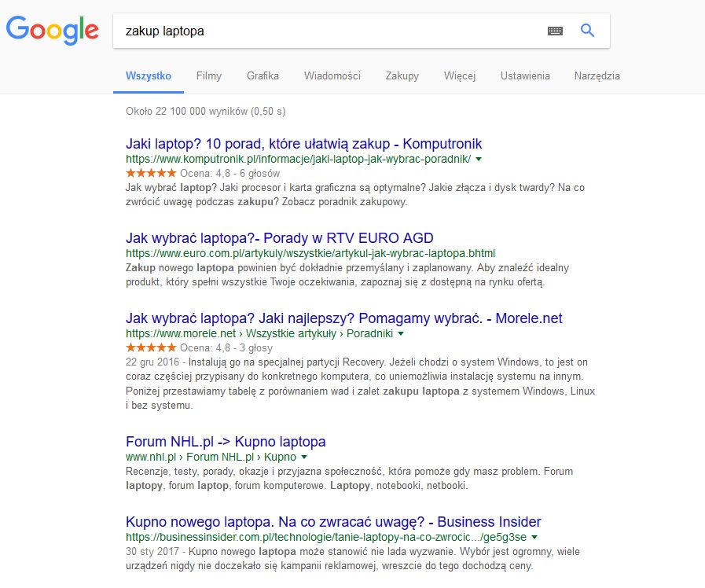The width and height of the screenshot is (705, 588).
Task: Click 'Ocena: 4,8 - 3 głosy' text
Action: [x=226, y=348]
